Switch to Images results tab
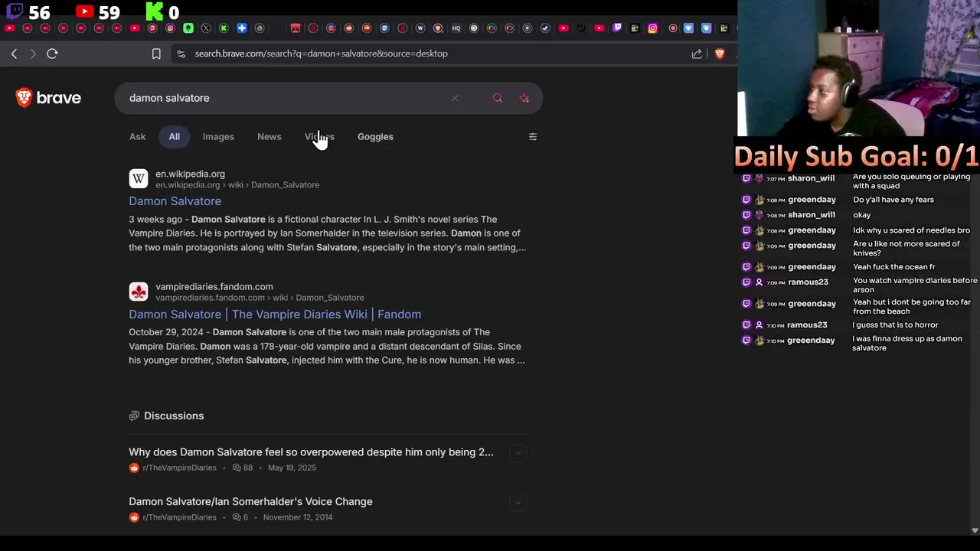The image size is (980, 551). (x=218, y=136)
